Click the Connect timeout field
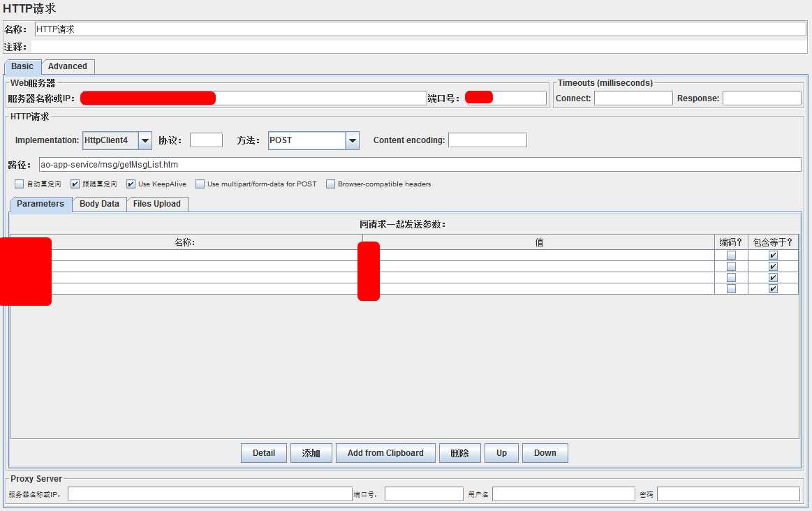 [633, 98]
